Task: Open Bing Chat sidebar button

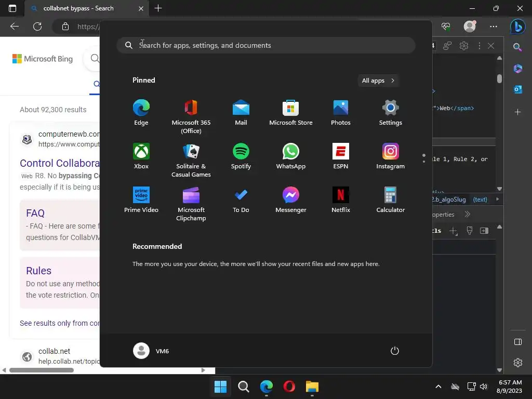Action: pyautogui.click(x=518, y=26)
